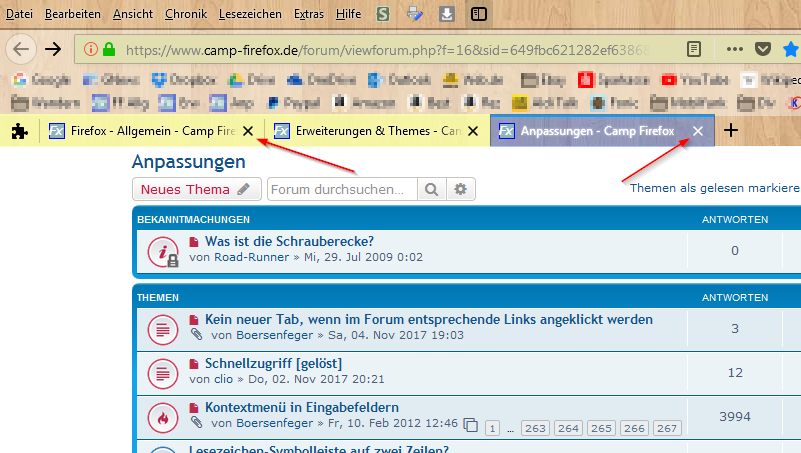The width and height of the screenshot is (801, 453).
Task: Click topic icon beside Kein neuer Tab
Action: click(x=163, y=329)
